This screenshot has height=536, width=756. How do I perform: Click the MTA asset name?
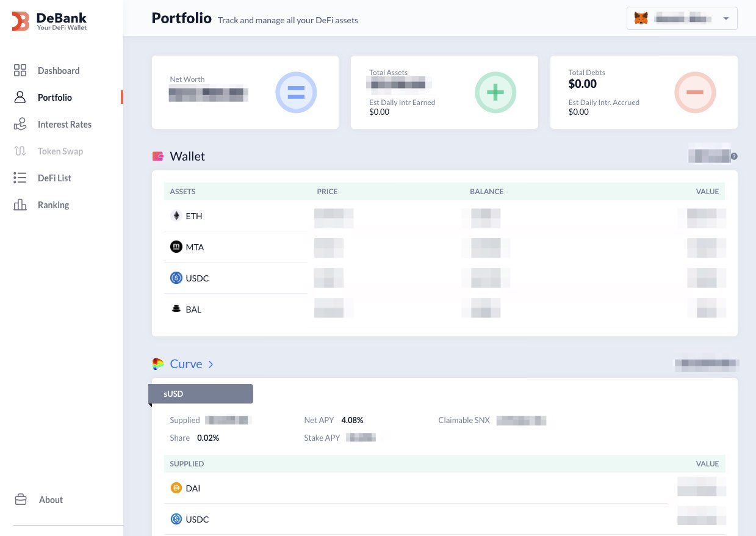point(195,247)
